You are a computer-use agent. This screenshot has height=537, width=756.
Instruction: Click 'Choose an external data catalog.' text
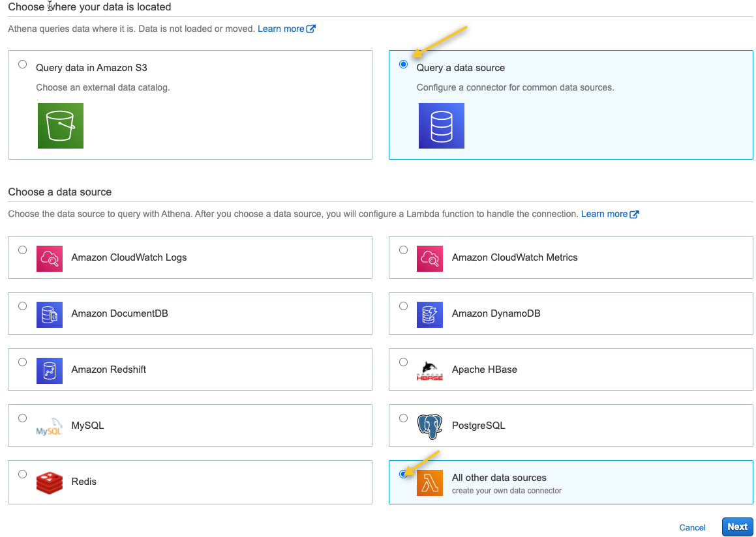pyautogui.click(x=102, y=88)
